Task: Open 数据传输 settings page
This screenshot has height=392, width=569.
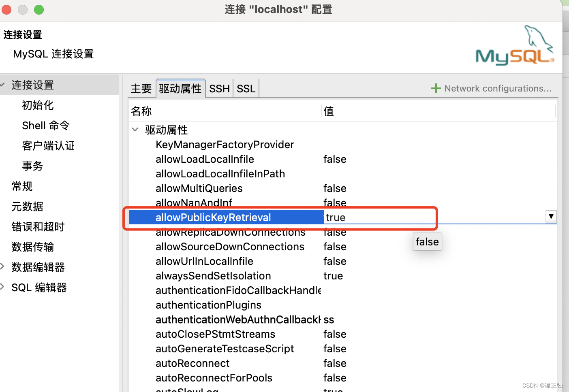Action: 33,247
